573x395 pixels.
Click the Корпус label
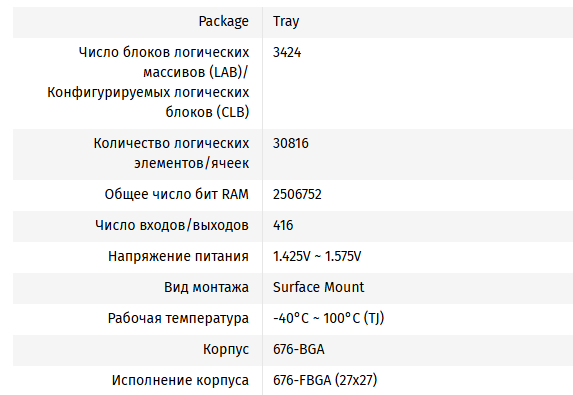[226, 349]
